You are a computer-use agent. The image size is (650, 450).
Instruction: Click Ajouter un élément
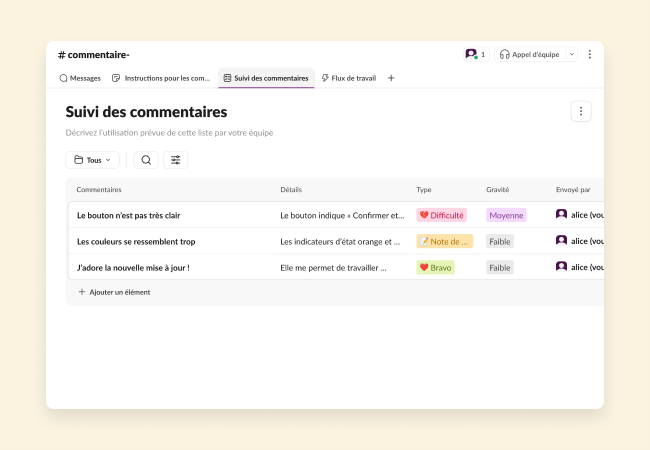pos(114,292)
